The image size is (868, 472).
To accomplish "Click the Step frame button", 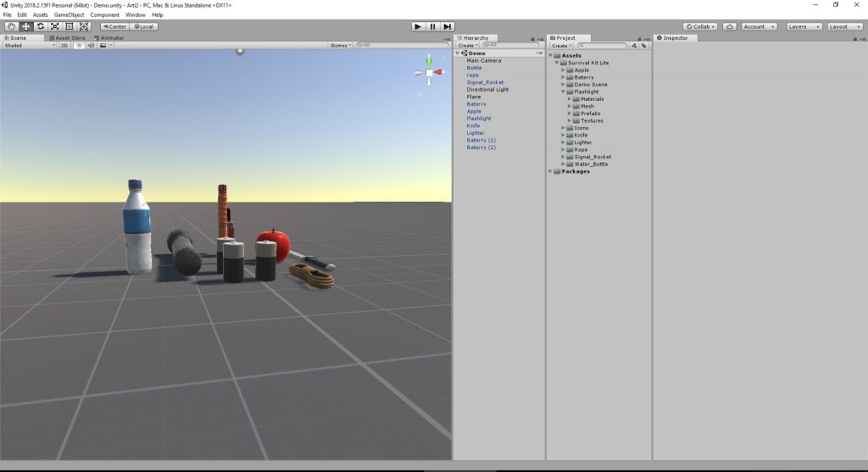I will pos(448,26).
